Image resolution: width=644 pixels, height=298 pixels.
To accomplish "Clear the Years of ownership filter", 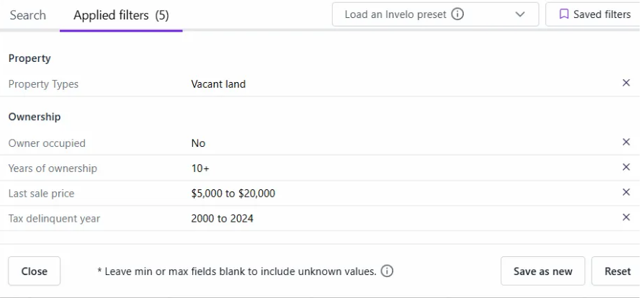I will (x=626, y=168).
